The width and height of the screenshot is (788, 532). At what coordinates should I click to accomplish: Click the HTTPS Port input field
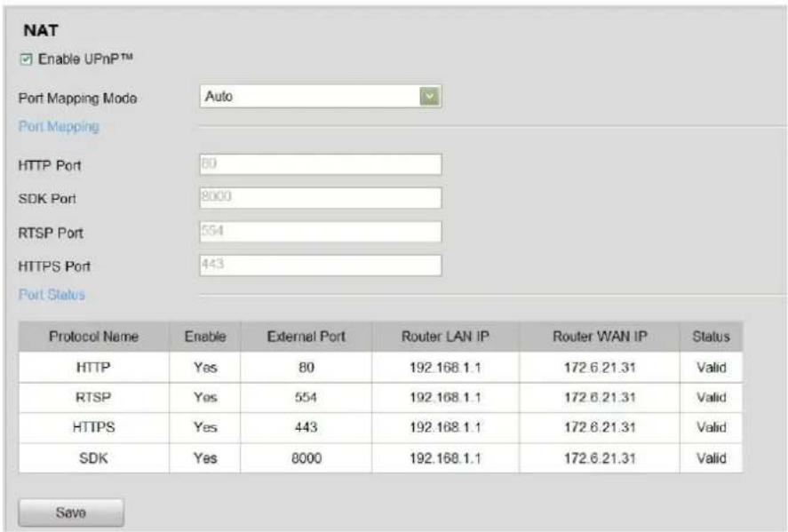(321, 266)
